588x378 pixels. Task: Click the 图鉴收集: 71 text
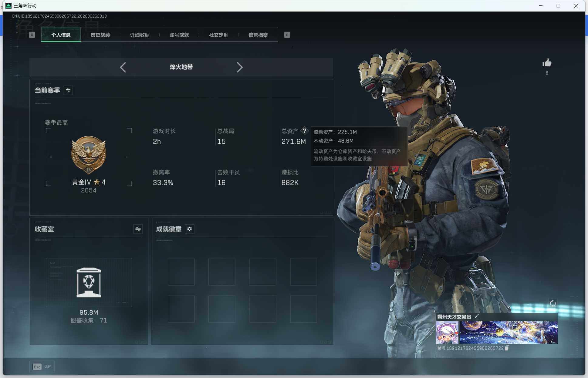click(x=89, y=320)
